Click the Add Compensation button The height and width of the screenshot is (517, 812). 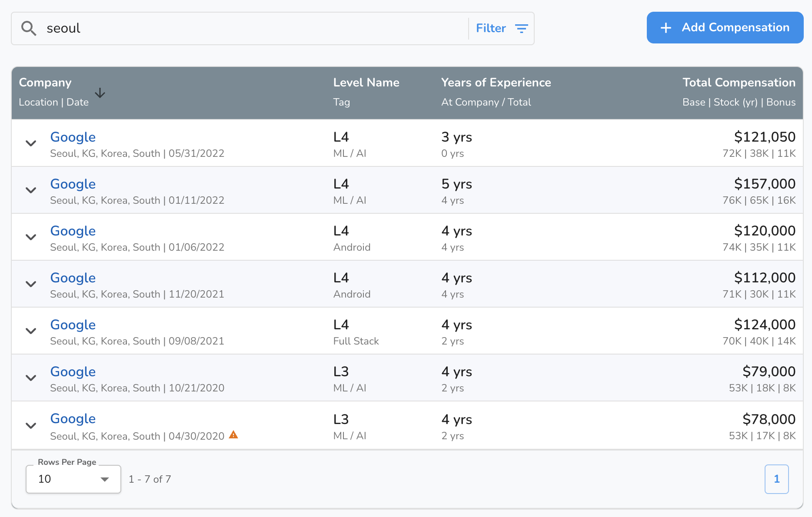pos(725,27)
